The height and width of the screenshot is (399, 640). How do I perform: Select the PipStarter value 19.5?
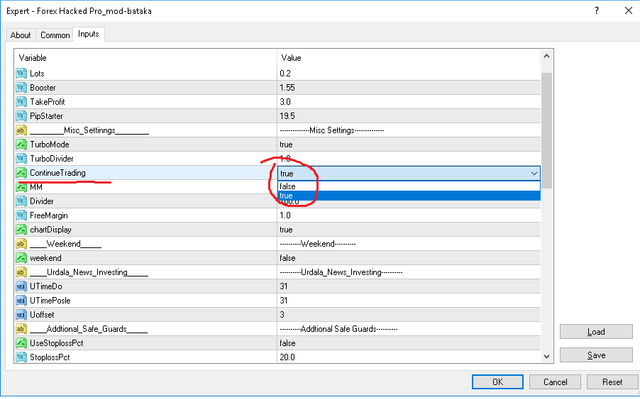(x=287, y=116)
